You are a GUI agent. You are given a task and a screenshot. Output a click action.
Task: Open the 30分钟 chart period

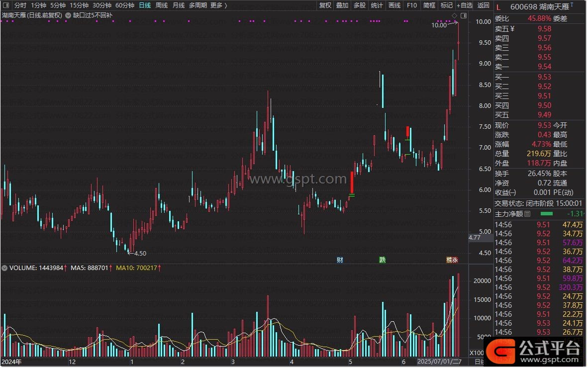tap(102, 5)
